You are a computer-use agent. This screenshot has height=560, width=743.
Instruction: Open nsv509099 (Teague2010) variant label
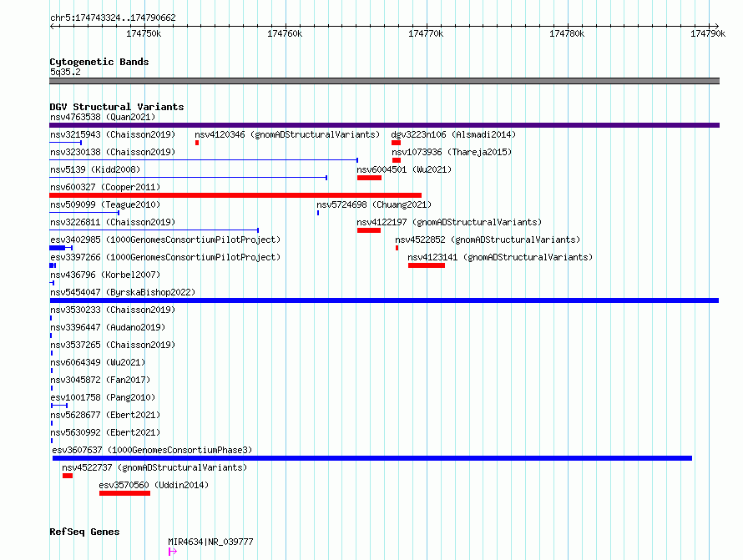click(105, 204)
